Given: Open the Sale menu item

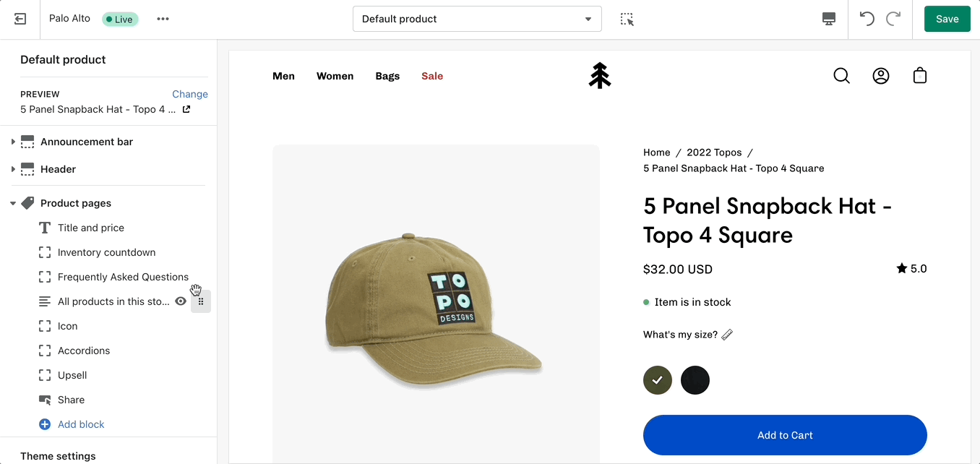Looking at the screenshot, I should 432,76.
